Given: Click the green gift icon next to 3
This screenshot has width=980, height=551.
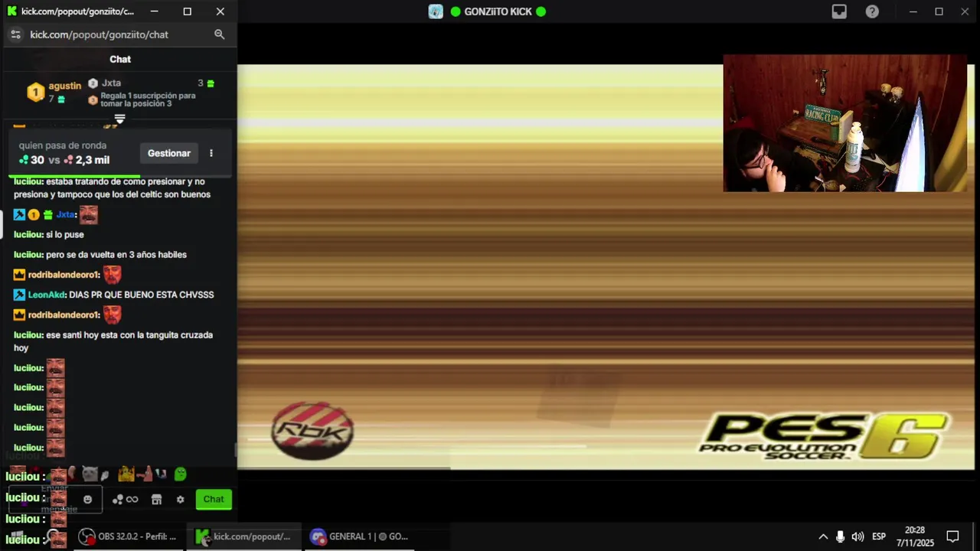Looking at the screenshot, I should pyautogui.click(x=211, y=83).
